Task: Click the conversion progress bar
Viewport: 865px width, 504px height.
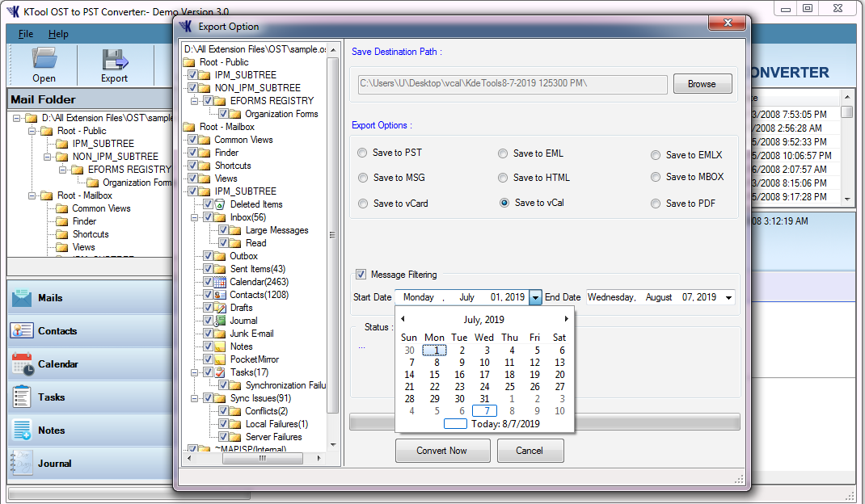Action: [x=545, y=422]
